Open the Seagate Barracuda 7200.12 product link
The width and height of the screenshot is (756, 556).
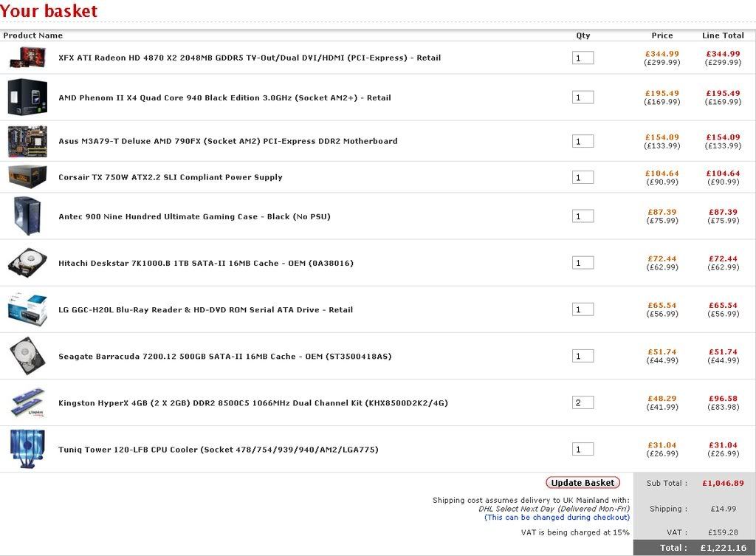click(x=224, y=357)
